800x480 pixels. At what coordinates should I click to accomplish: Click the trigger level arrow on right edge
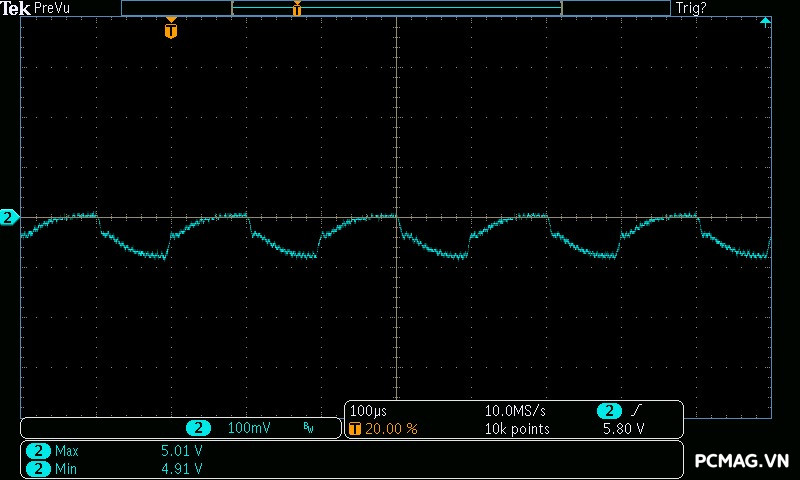click(x=766, y=21)
